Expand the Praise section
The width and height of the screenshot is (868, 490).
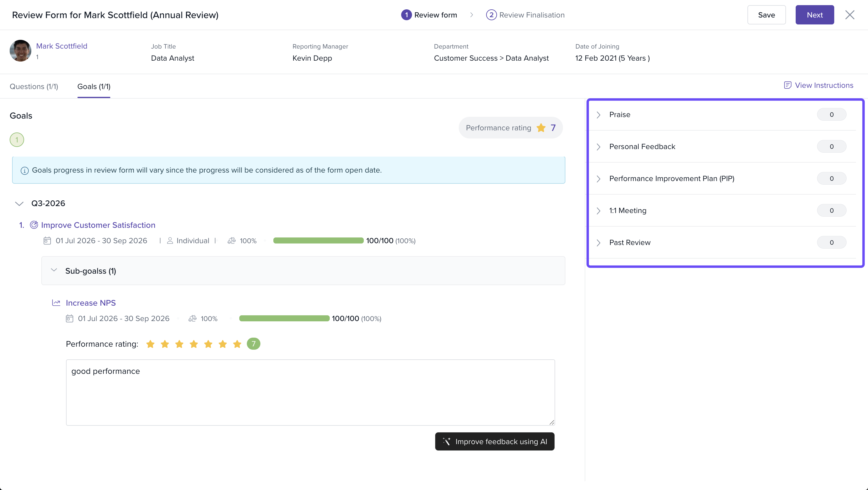[722, 115]
